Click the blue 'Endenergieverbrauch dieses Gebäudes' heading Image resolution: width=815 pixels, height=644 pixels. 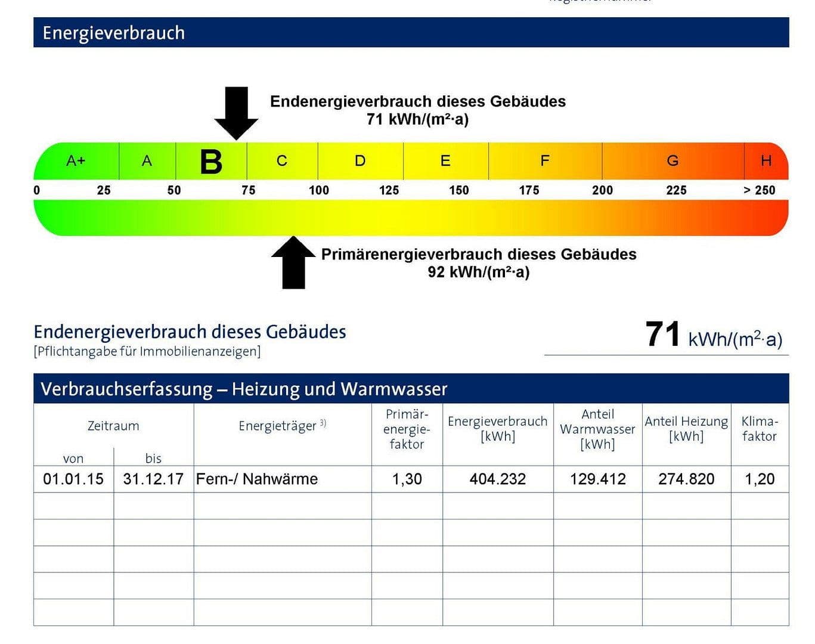[190, 332]
